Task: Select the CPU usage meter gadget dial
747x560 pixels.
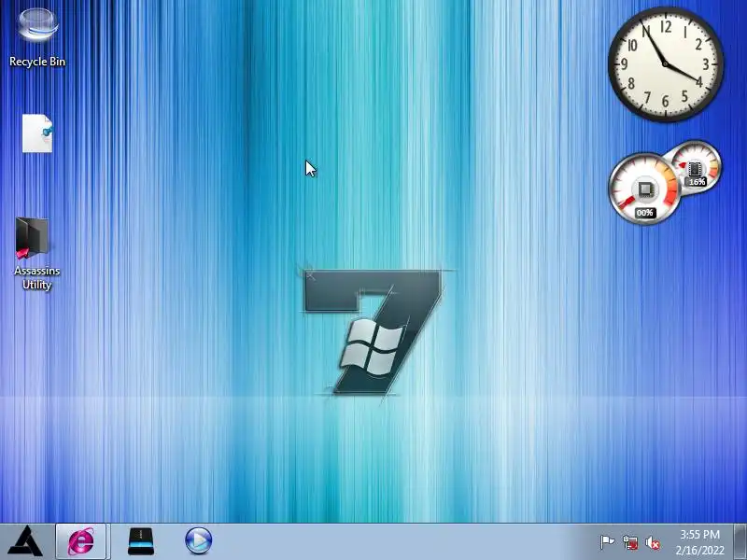Action: 644,189
